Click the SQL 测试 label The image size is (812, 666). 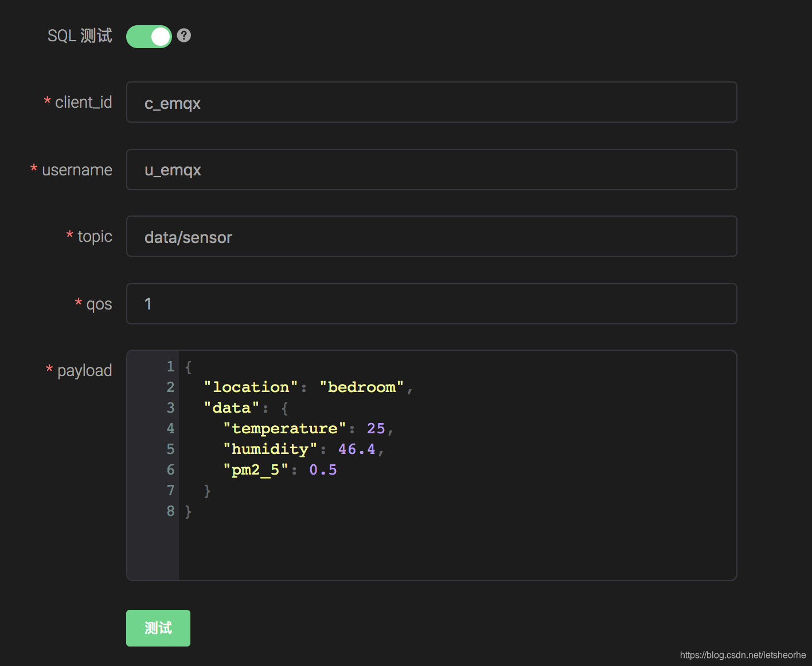[80, 36]
